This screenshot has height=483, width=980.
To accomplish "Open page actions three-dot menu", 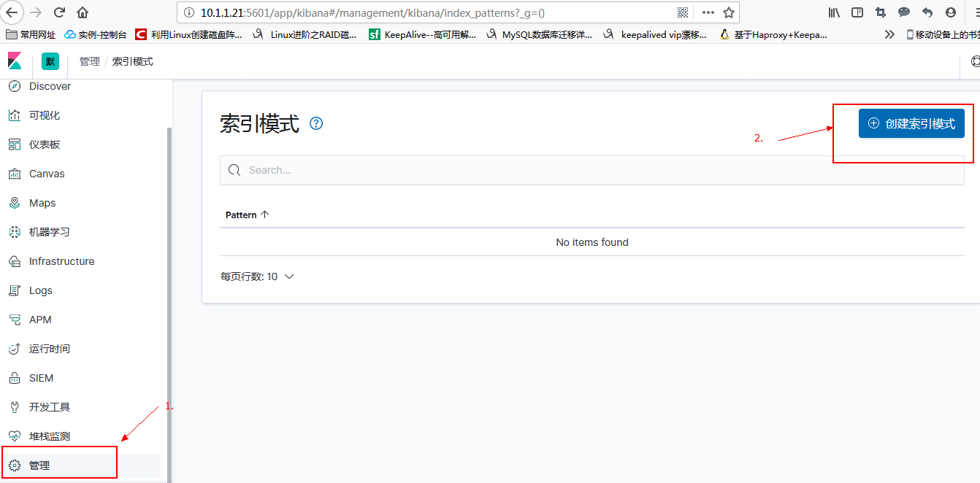I will (x=708, y=12).
